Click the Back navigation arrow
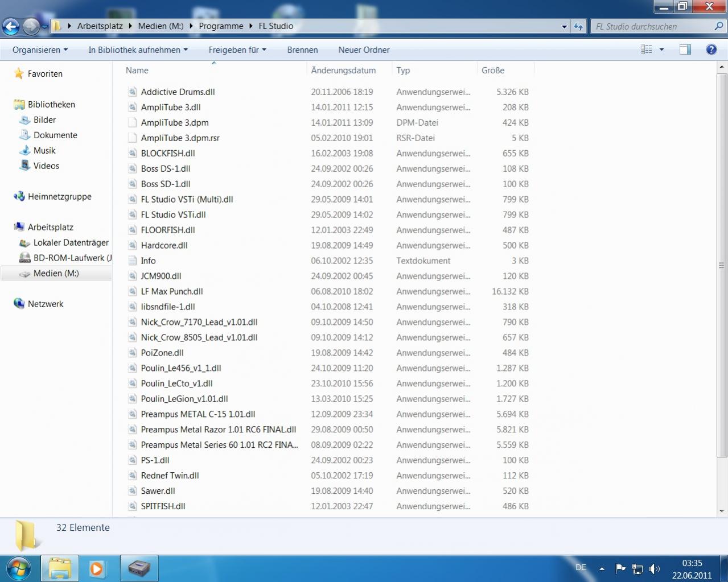The height and width of the screenshot is (582, 728). [11, 26]
